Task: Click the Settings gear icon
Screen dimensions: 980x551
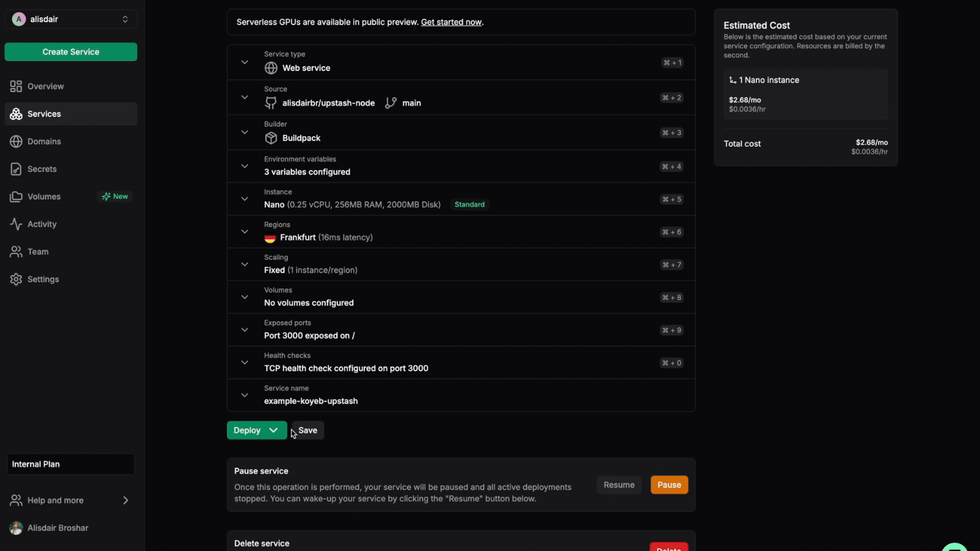Action: [16, 279]
